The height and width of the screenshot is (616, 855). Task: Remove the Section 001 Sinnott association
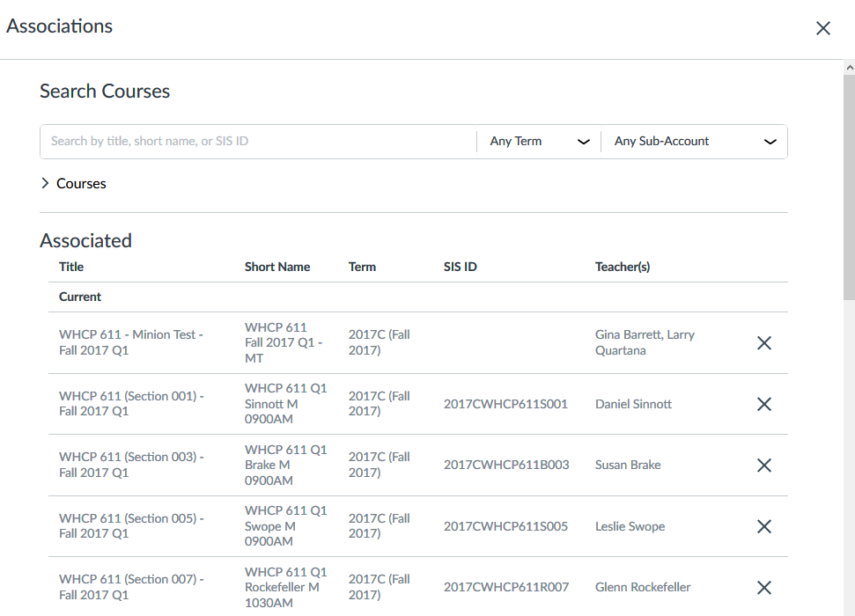point(763,404)
